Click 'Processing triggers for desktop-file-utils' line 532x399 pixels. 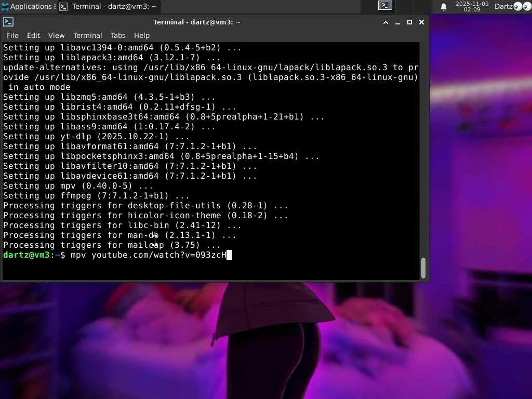145,206
